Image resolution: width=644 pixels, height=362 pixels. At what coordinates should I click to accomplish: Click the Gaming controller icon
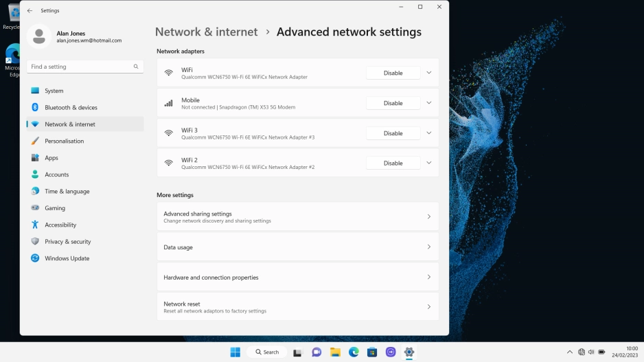pos(35,208)
